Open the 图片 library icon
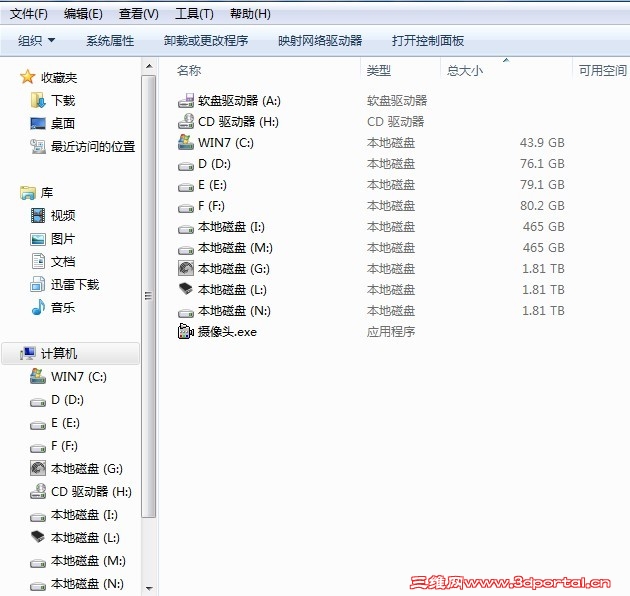 38,239
